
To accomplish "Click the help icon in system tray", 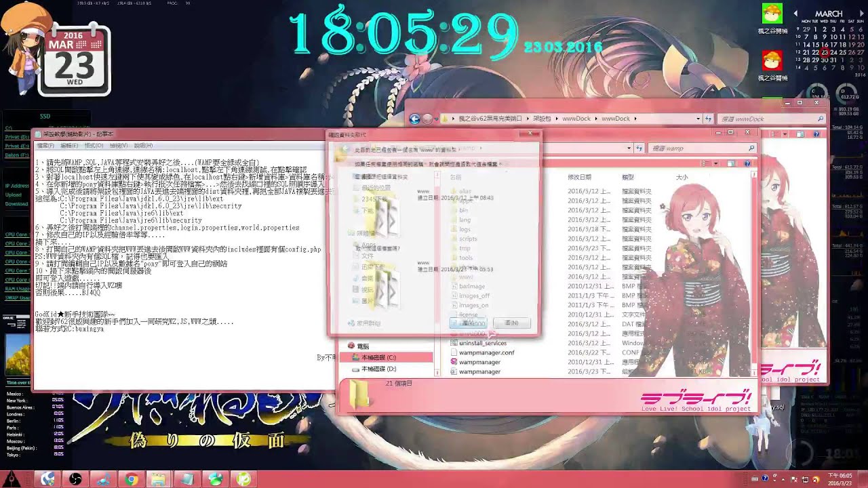I will [x=765, y=479].
